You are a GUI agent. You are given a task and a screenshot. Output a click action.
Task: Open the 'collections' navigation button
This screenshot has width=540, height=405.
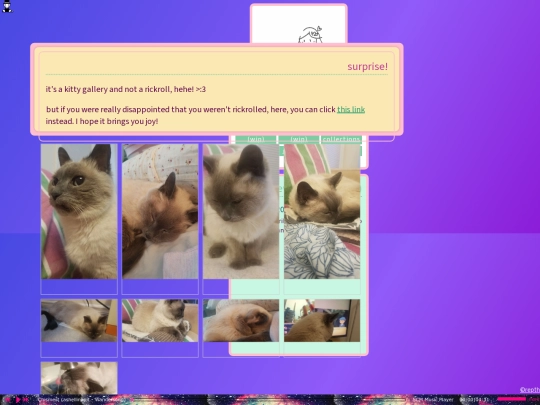[341, 139]
